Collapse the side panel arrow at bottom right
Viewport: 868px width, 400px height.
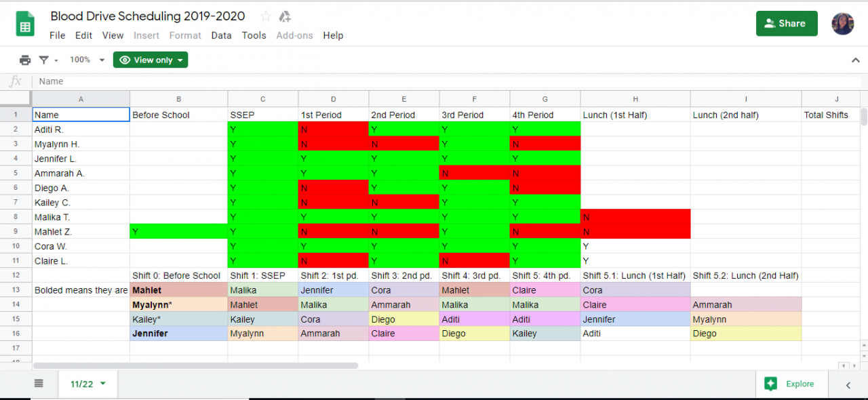coord(848,384)
